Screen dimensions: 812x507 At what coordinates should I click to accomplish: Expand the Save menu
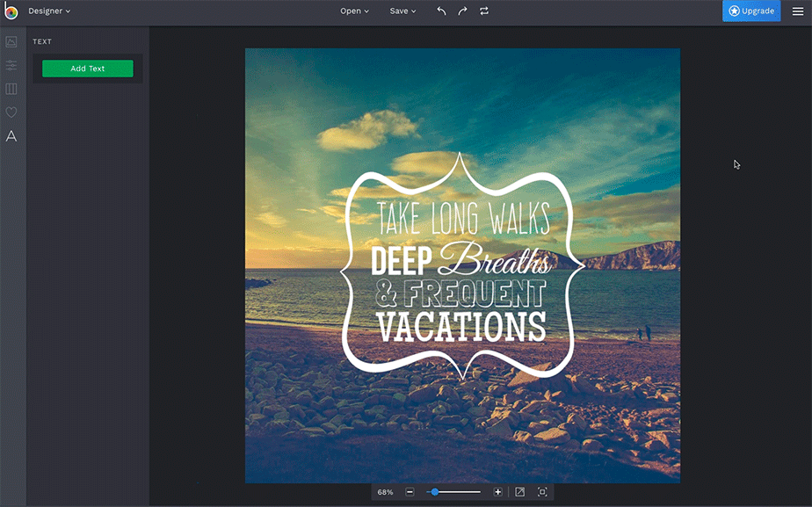402,11
